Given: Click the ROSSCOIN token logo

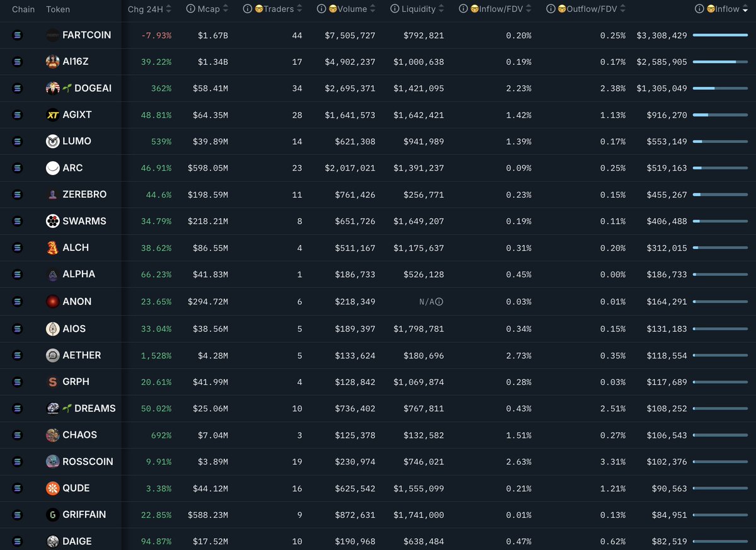Looking at the screenshot, I should click(53, 462).
